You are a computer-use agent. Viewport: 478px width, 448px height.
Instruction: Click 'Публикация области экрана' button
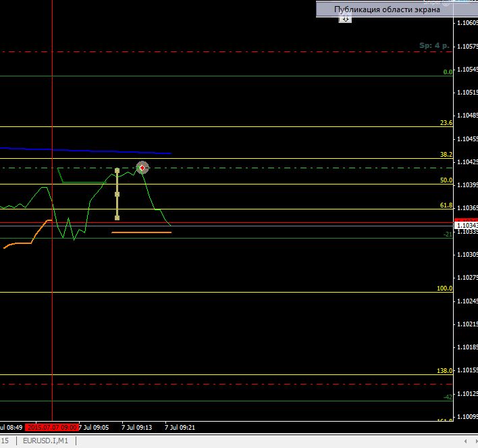click(x=387, y=9)
